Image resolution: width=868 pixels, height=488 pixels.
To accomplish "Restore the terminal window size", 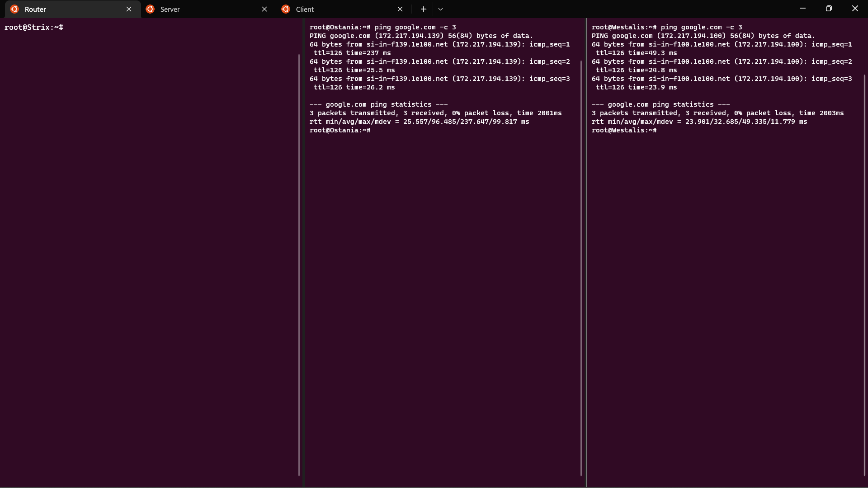I will 829,8.
